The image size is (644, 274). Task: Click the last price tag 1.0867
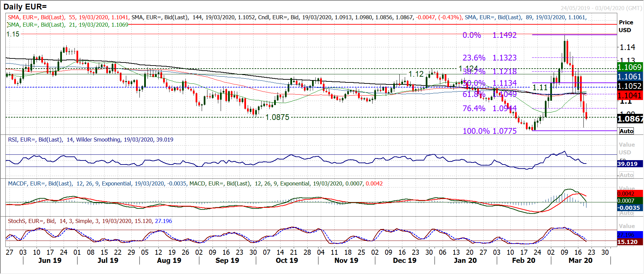tap(630, 119)
